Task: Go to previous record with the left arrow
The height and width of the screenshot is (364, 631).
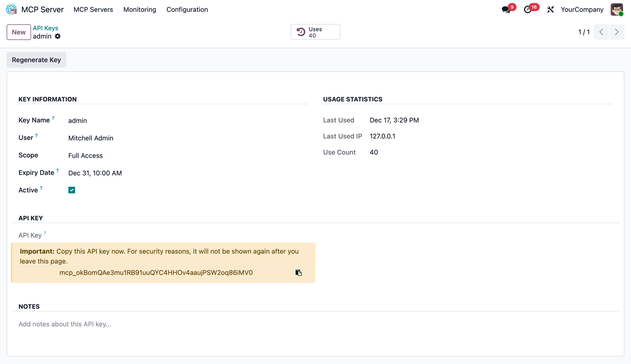Action: tap(601, 32)
